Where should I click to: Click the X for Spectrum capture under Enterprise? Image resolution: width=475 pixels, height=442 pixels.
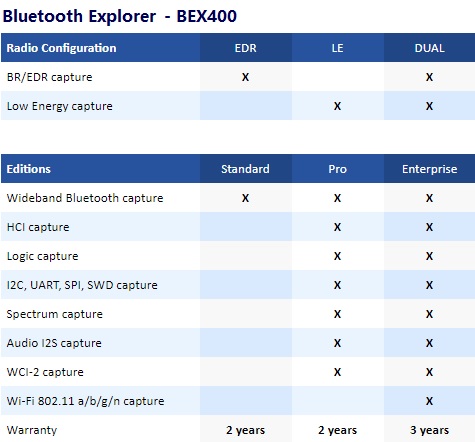[x=429, y=314]
